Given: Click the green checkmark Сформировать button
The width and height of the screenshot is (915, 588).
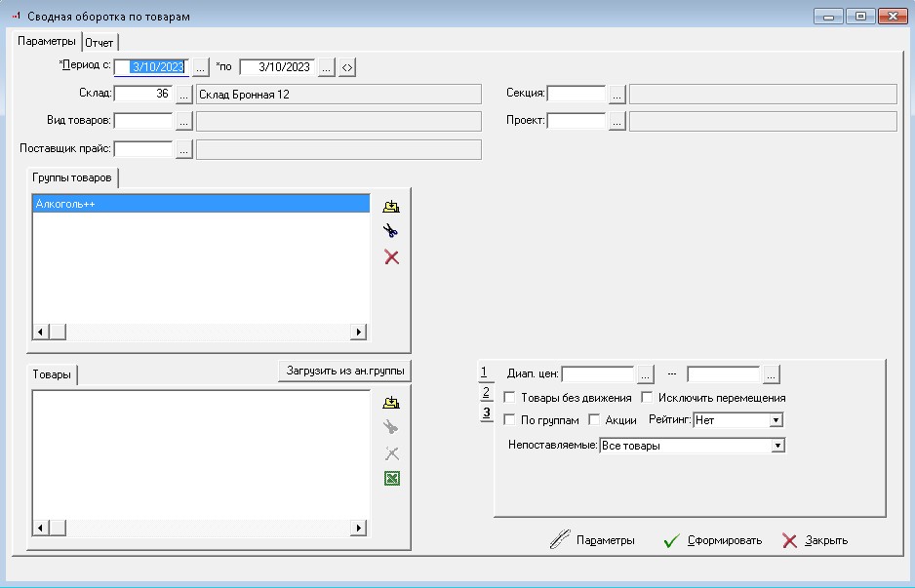Looking at the screenshot, I should pos(712,540).
